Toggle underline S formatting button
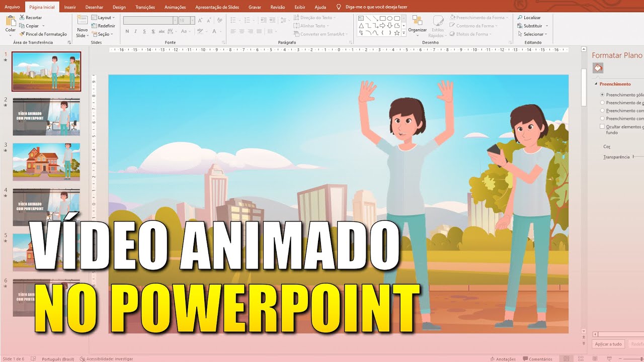The image size is (644, 362). point(145,31)
